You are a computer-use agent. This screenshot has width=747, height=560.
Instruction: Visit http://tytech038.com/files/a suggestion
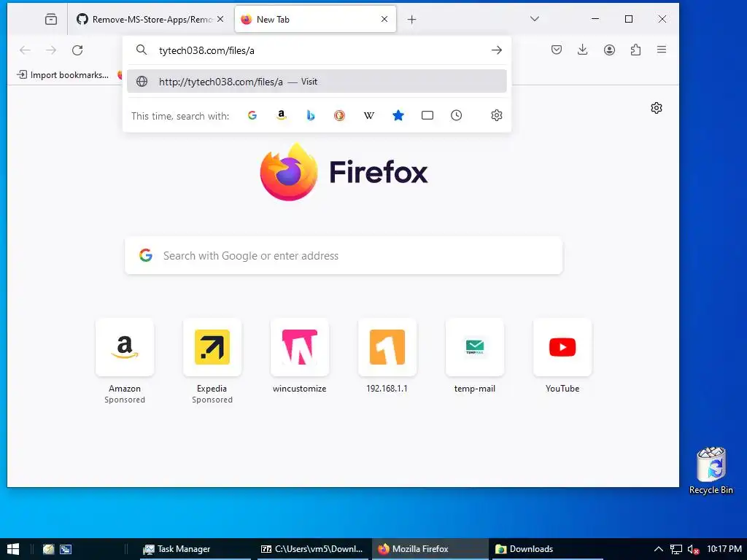coord(317,82)
